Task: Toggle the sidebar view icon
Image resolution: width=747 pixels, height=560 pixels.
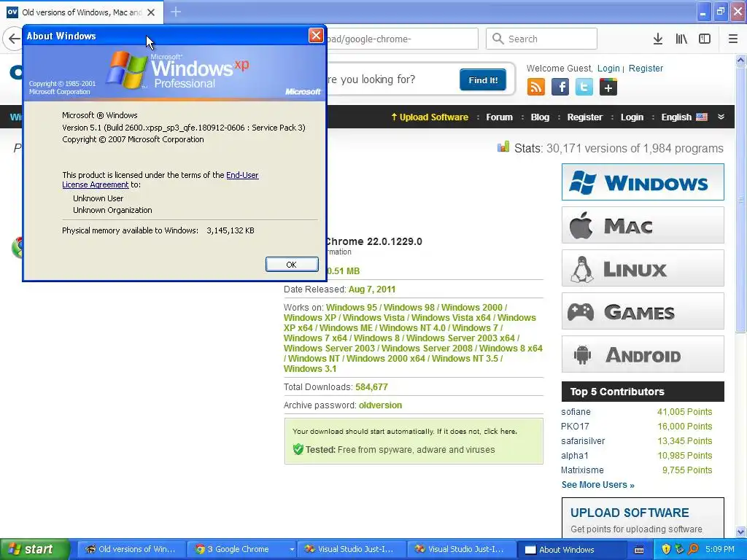Action: coord(705,39)
